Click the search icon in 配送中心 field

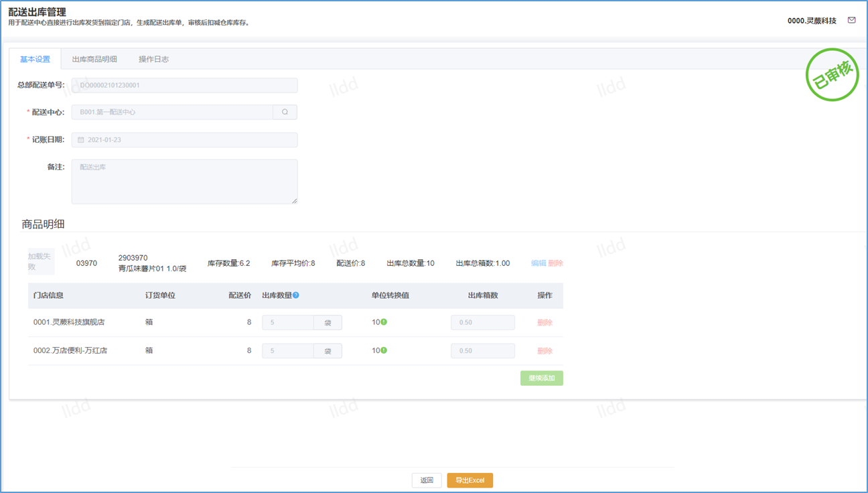285,113
